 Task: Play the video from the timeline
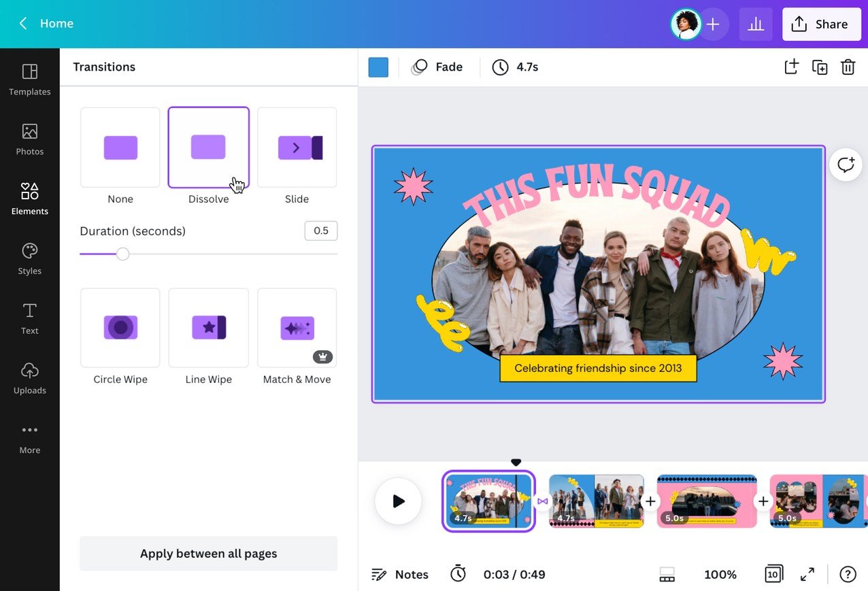398,501
